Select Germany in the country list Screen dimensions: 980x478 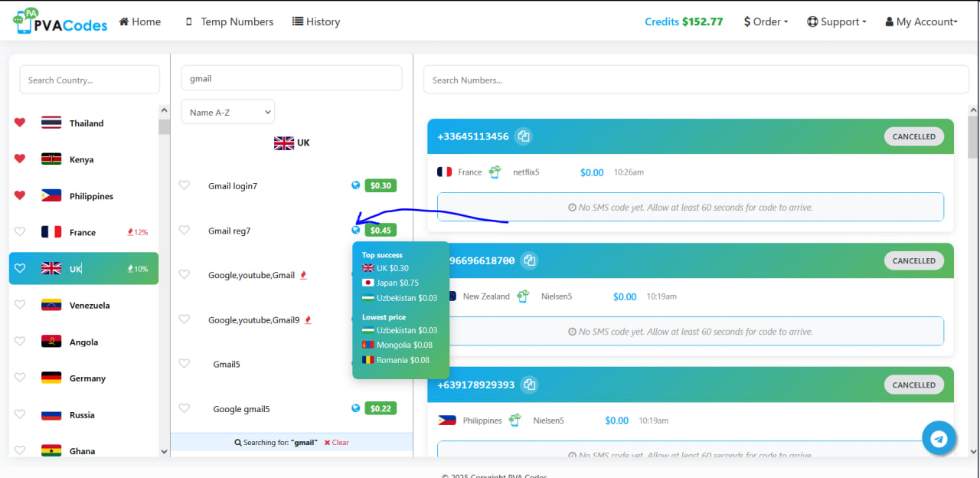[x=83, y=378]
